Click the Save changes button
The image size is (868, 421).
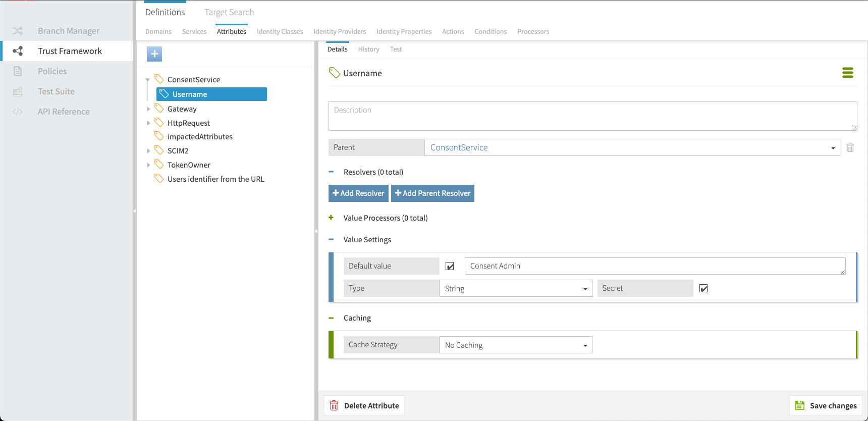[x=826, y=405]
